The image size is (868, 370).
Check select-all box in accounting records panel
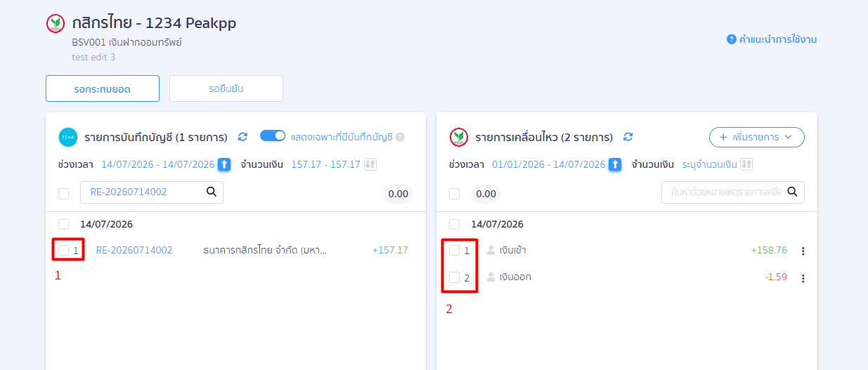click(x=64, y=193)
